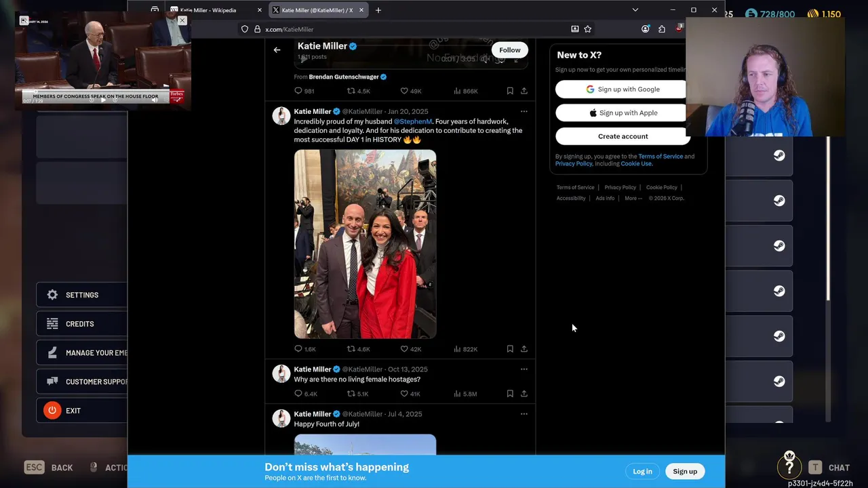
Task: Open the Cookie Policy footer link
Action: click(x=661, y=188)
